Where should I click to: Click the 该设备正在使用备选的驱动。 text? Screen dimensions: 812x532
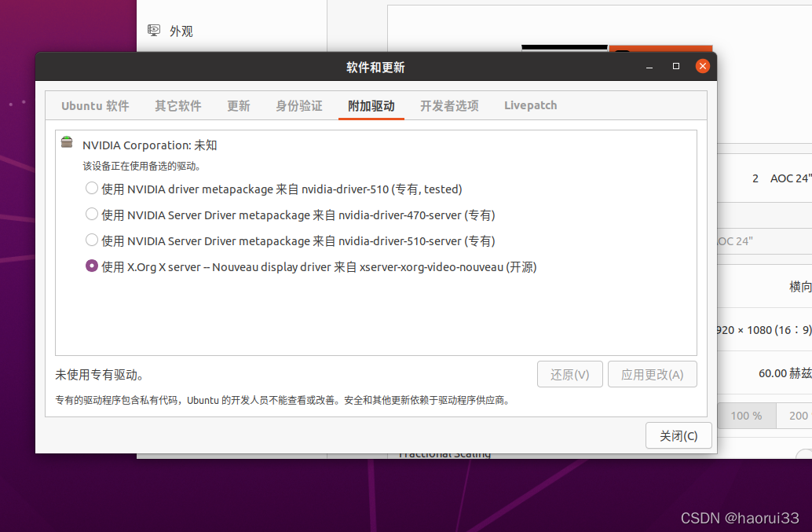[141, 167]
